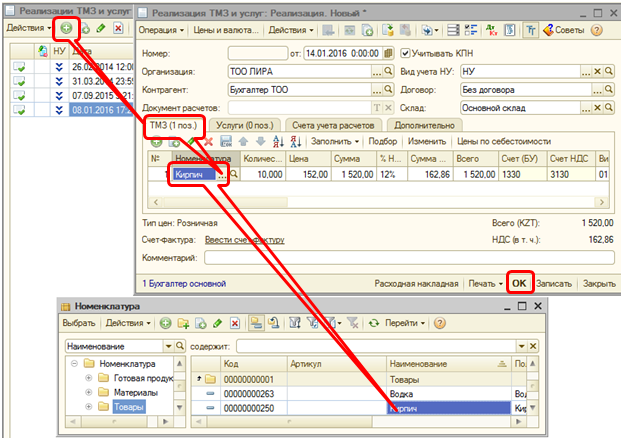Open the Печать dropdown

(x=485, y=284)
